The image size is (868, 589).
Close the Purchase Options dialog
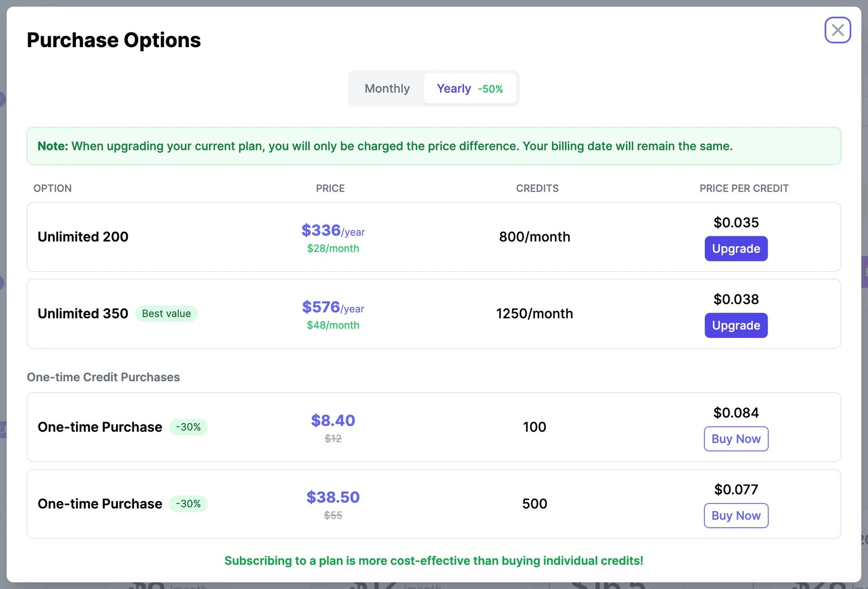coord(838,30)
